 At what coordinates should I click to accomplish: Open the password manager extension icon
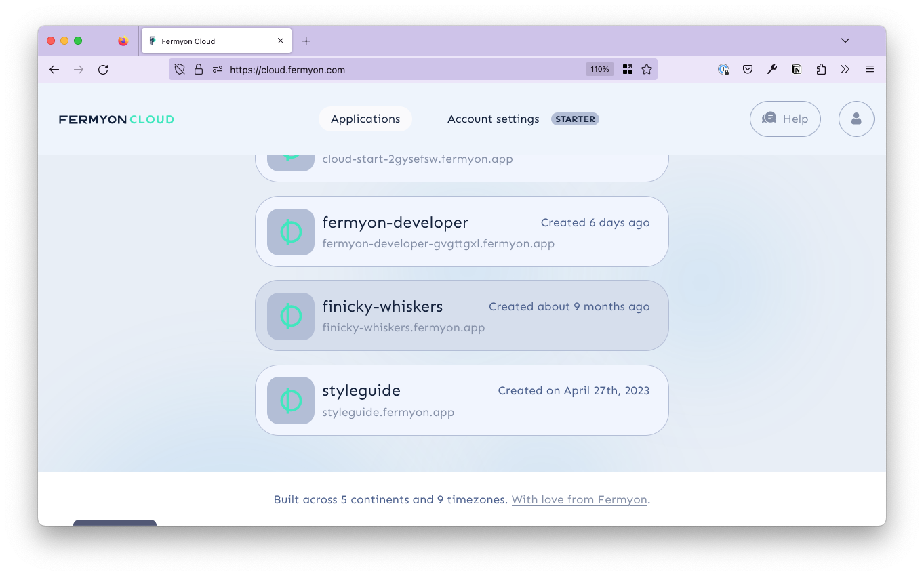point(723,69)
